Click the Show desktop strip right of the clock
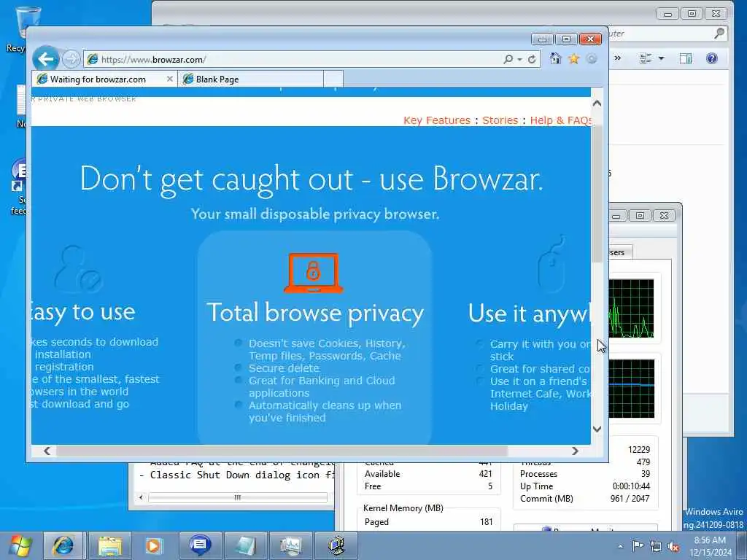 click(742, 545)
